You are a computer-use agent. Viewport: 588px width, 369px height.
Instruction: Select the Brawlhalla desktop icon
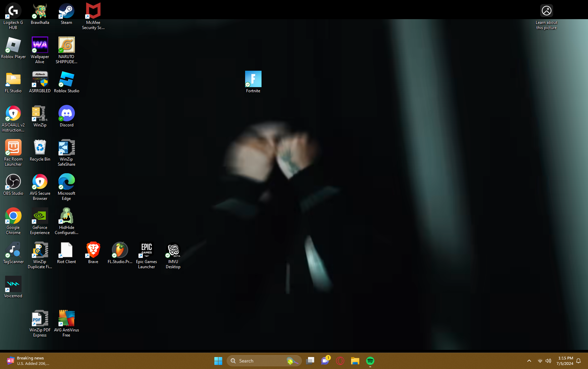[x=40, y=14]
